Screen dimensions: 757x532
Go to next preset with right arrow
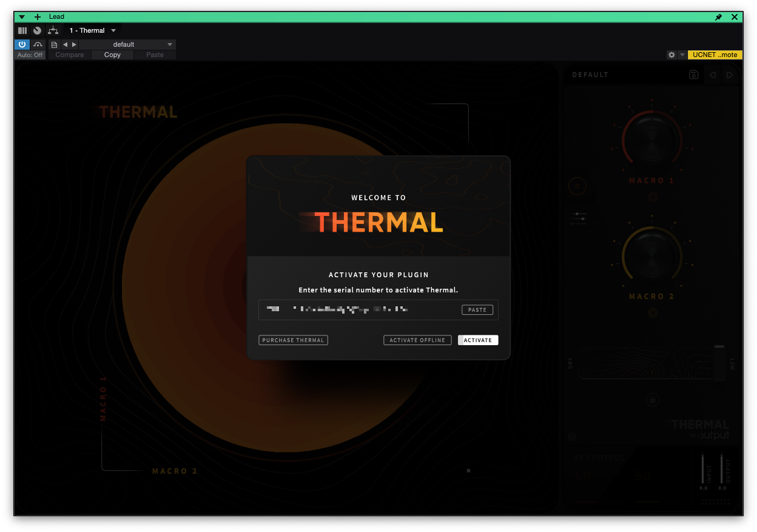[x=74, y=44]
